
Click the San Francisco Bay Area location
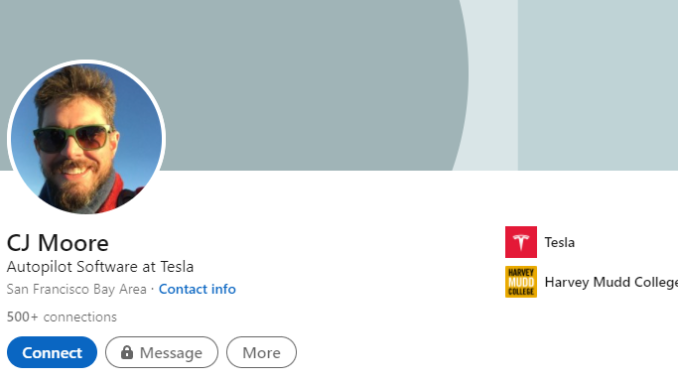(77, 289)
